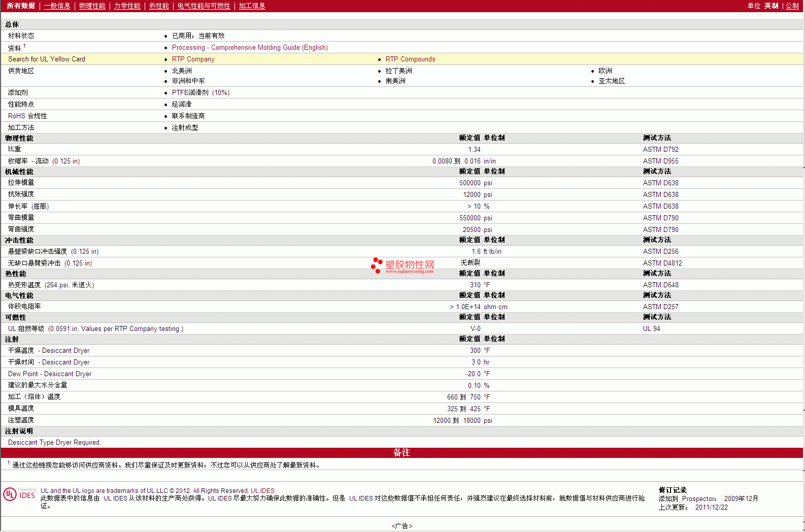This screenshot has height=532, width=805.
Task: Open the RTP Compounds link
Action: 410,59
